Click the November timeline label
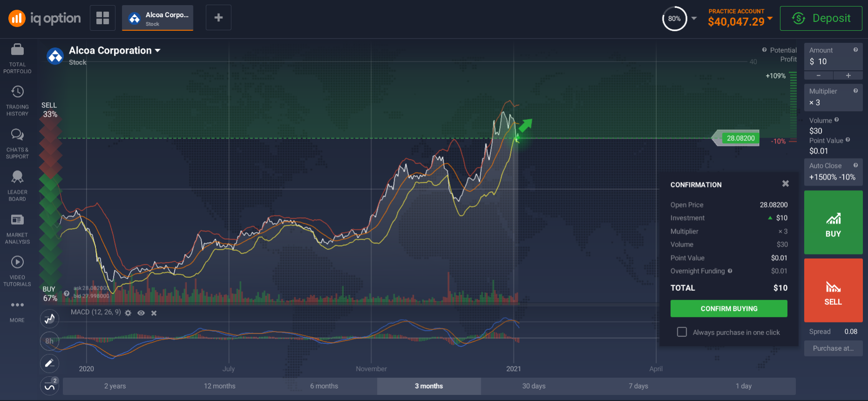This screenshot has height=401, width=868. pyautogui.click(x=371, y=368)
